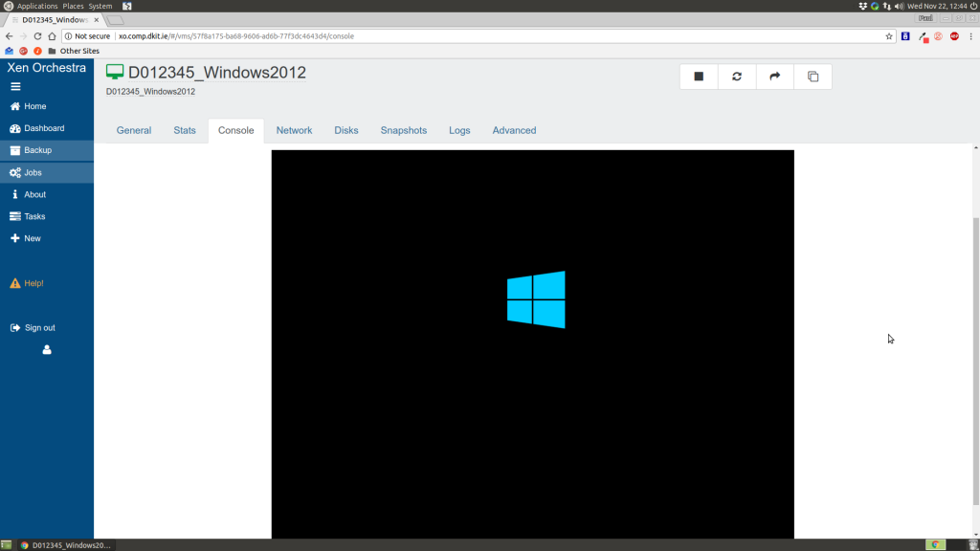Click the VM name title D012345_Windows2012

[x=217, y=73]
